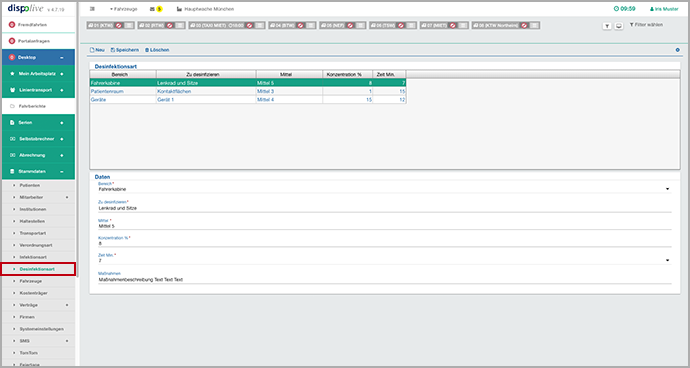This screenshot has width=690, height=368.
Task: Toggle the hamburger sidebar menu icon
Action: [92, 9]
